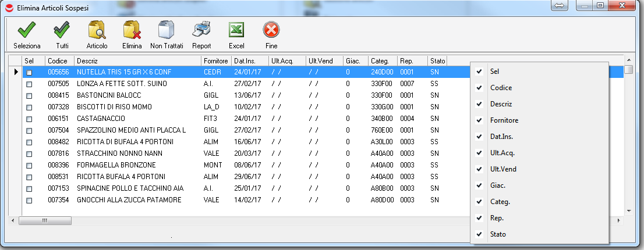Check the Sel box for CASTAGNACCIO
The height and width of the screenshot is (250, 644).
(x=29, y=119)
